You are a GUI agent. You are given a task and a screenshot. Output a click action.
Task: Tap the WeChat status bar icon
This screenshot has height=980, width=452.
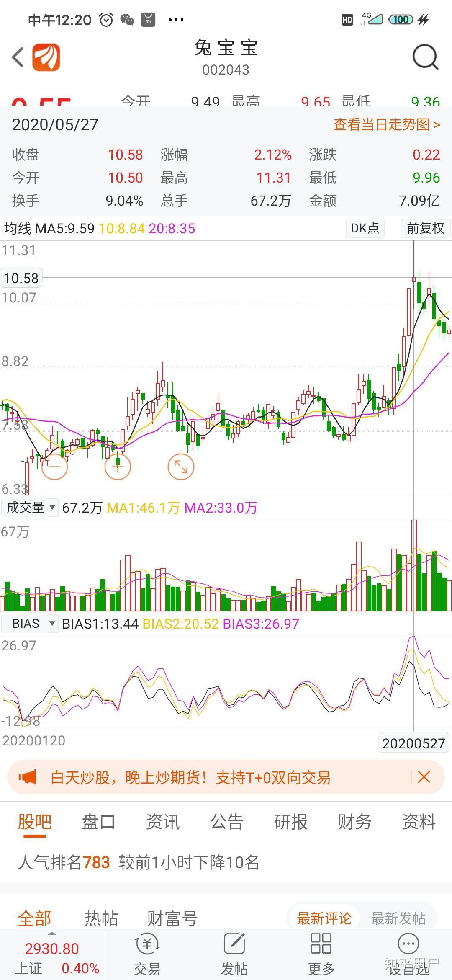click(127, 19)
